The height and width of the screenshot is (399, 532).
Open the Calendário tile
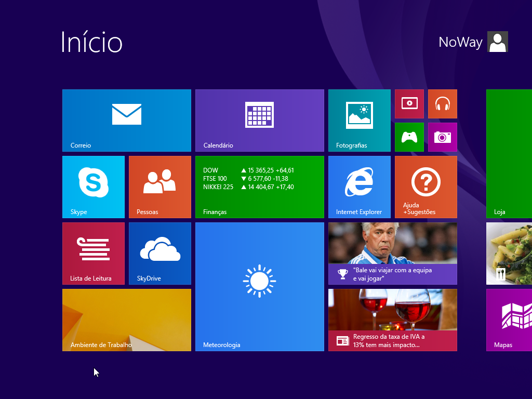[x=260, y=121]
